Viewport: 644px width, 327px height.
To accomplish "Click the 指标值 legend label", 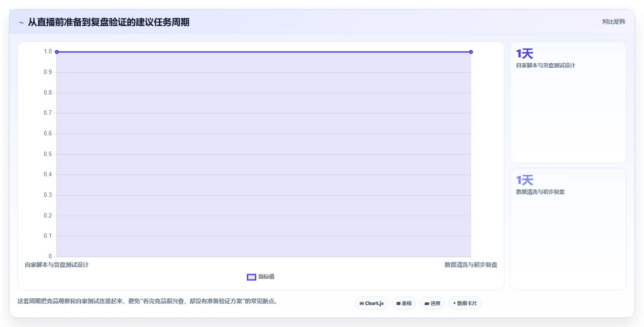I will point(266,277).
